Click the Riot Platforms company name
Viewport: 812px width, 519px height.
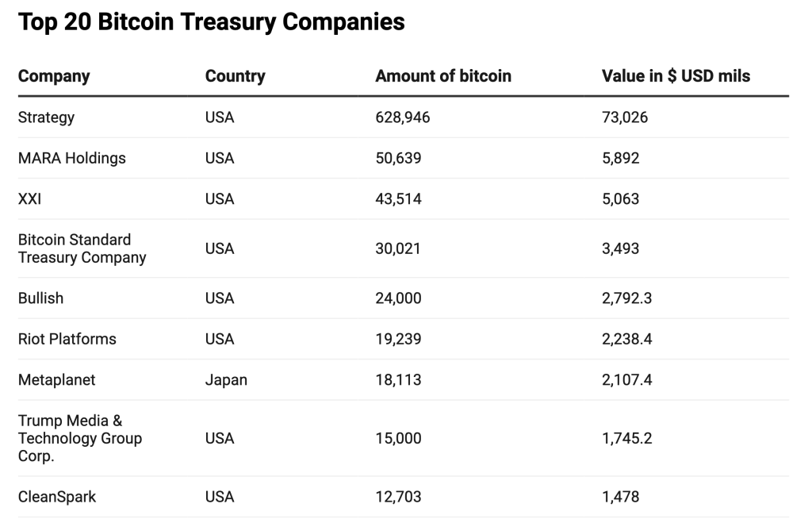(67, 339)
